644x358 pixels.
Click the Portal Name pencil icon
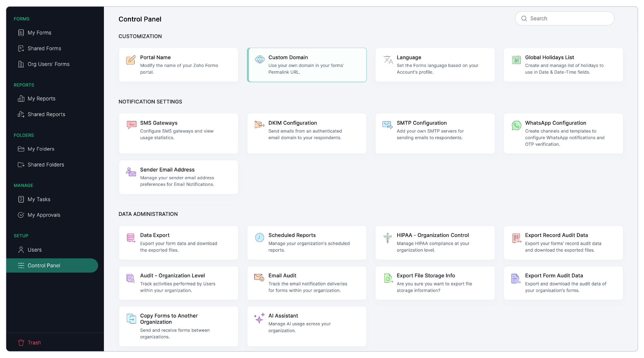(131, 60)
